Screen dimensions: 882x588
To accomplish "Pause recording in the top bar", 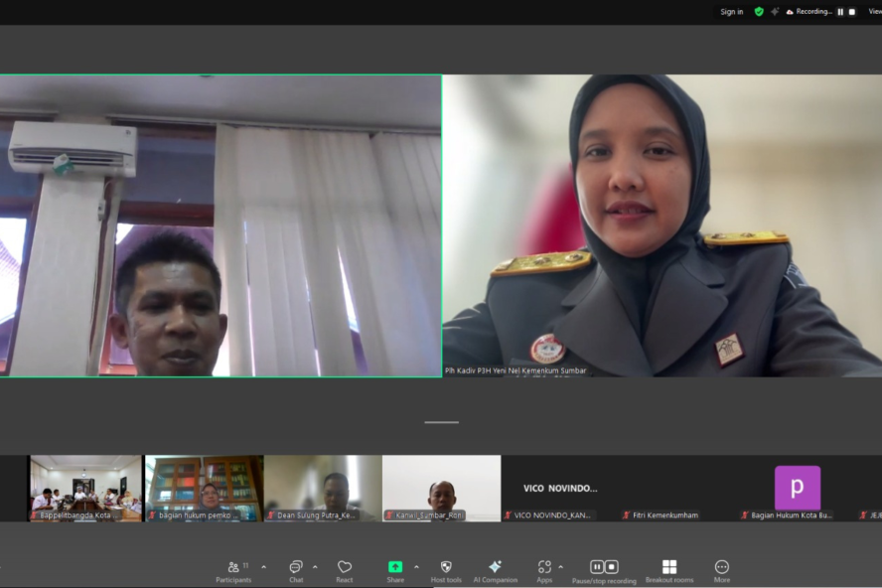I will pos(840,12).
